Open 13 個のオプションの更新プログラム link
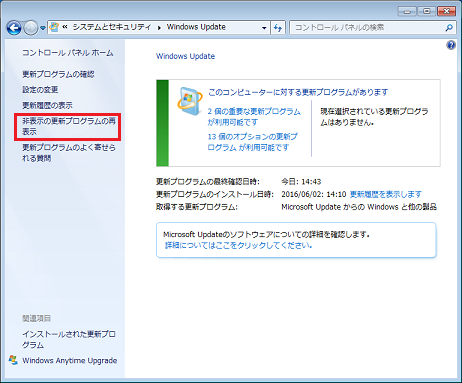Viewport: 462px width, 383px height. click(x=252, y=142)
